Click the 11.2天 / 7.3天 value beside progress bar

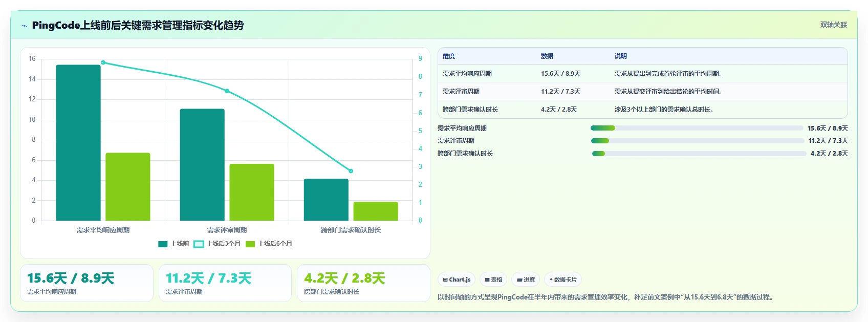pyautogui.click(x=828, y=141)
